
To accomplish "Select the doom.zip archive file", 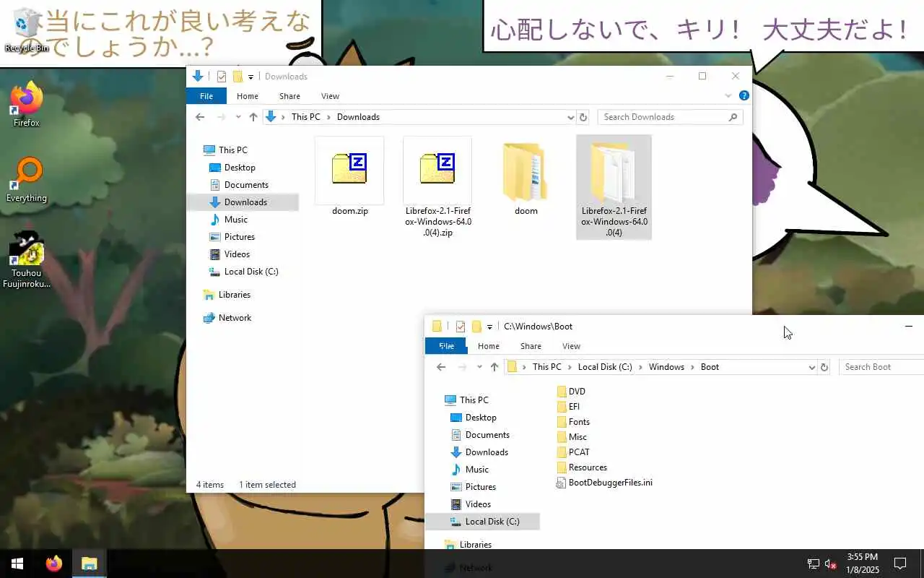I will pyautogui.click(x=350, y=176).
